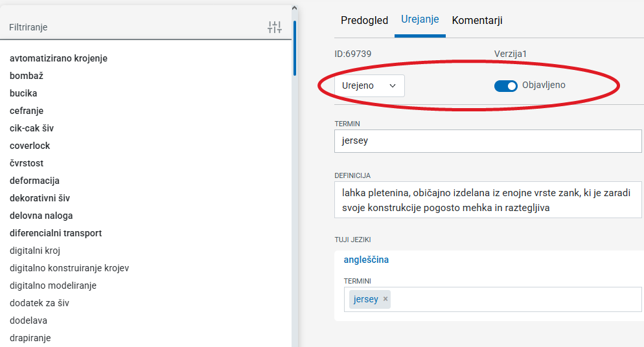Select term avtomatizirano krojenje

58,58
